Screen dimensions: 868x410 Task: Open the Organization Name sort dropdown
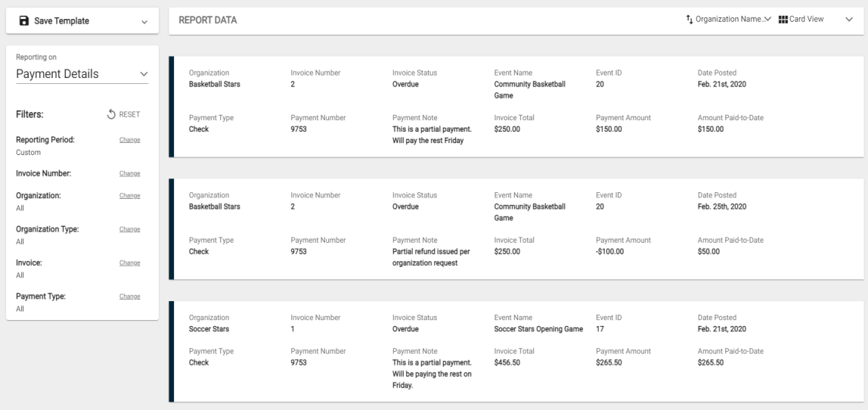(729, 20)
